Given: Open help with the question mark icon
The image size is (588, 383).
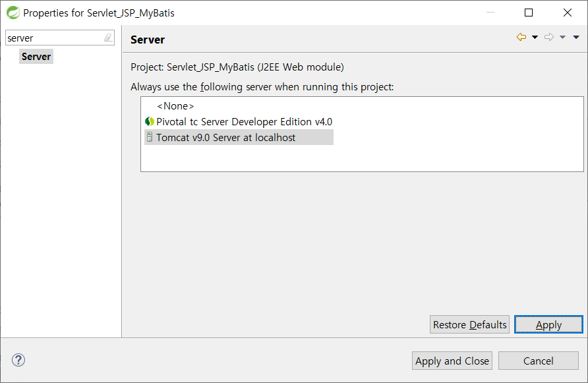Looking at the screenshot, I should click(18, 360).
